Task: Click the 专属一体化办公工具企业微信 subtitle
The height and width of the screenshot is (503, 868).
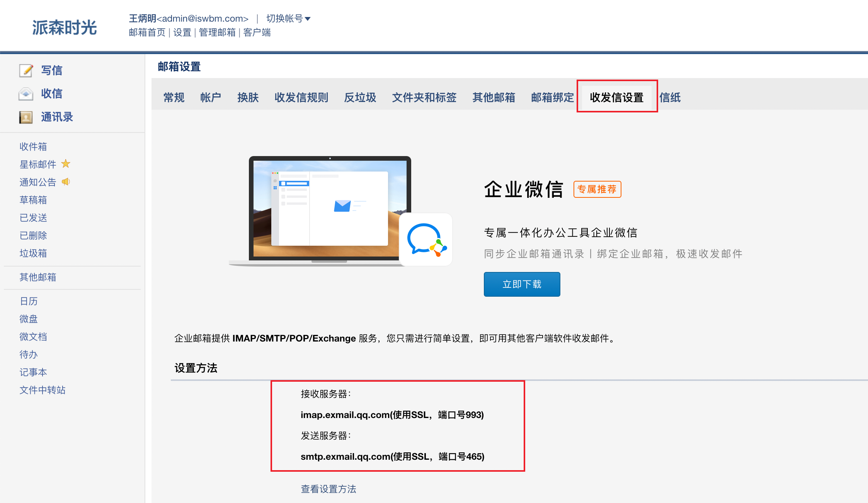Action: [x=561, y=233]
